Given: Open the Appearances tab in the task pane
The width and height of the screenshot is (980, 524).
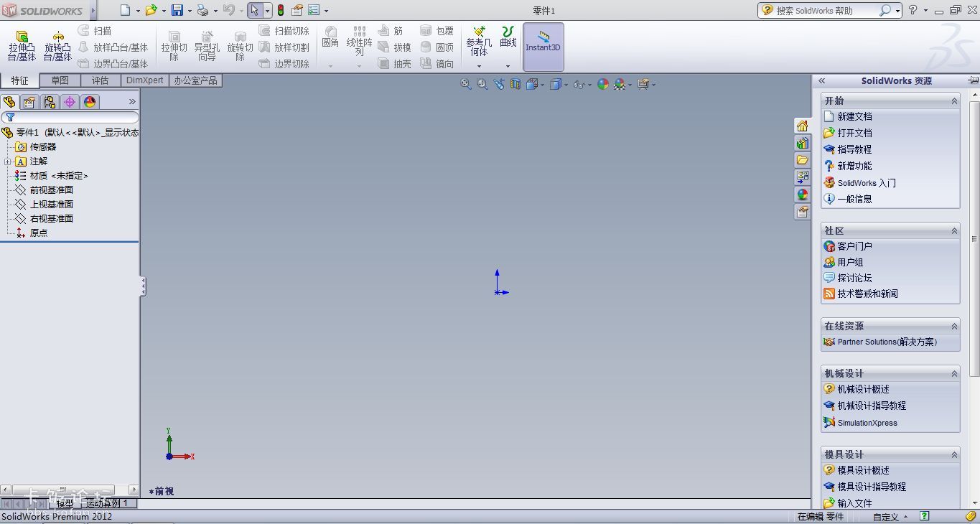Looking at the screenshot, I should (x=803, y=195).
